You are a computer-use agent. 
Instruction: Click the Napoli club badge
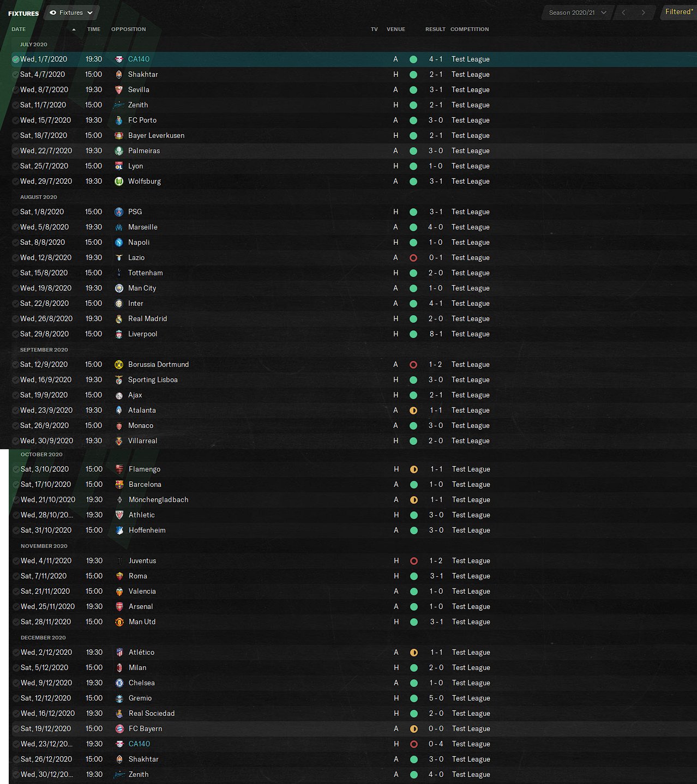coord(119,243)
